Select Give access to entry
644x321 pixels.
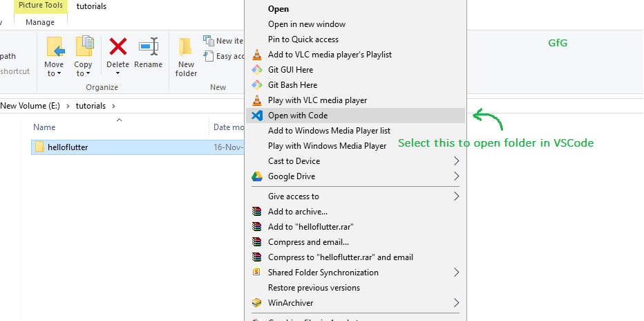[x=356, y=196]
